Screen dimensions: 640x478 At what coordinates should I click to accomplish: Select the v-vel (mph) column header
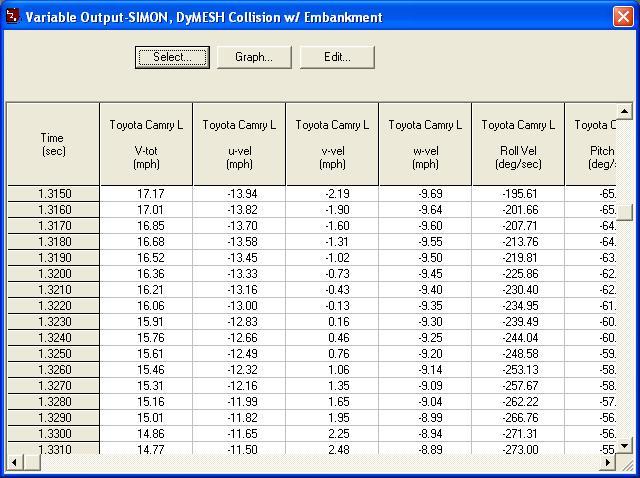point(331,144)
